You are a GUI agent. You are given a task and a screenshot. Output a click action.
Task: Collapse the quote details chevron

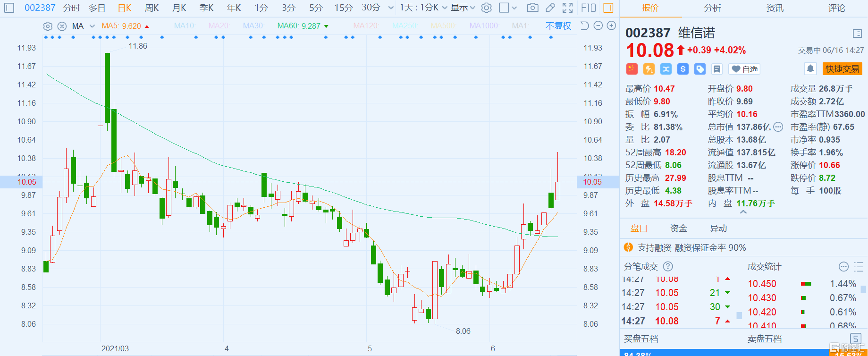[x=743, y=212]
